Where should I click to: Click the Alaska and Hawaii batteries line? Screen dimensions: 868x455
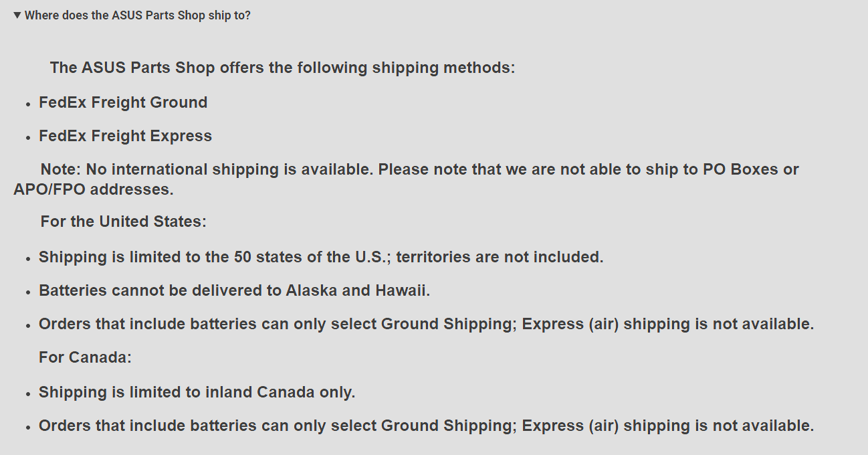click(x=234, y=290)
